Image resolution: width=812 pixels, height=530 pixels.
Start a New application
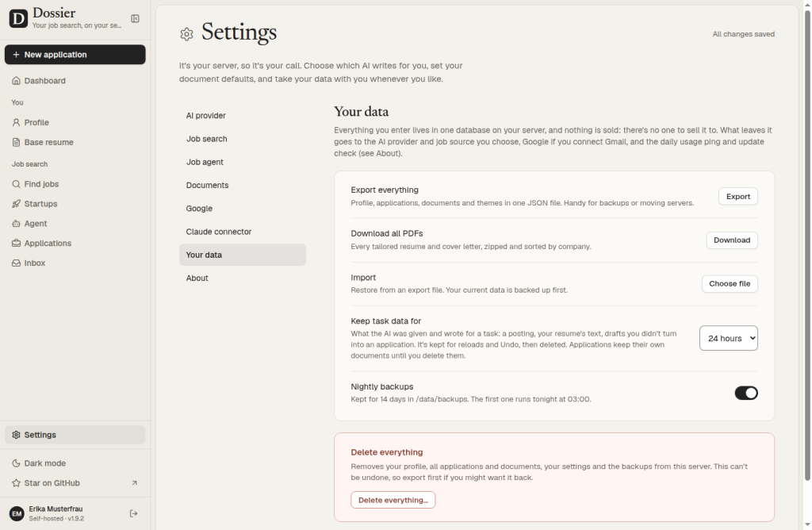click(x=75, y=55)
